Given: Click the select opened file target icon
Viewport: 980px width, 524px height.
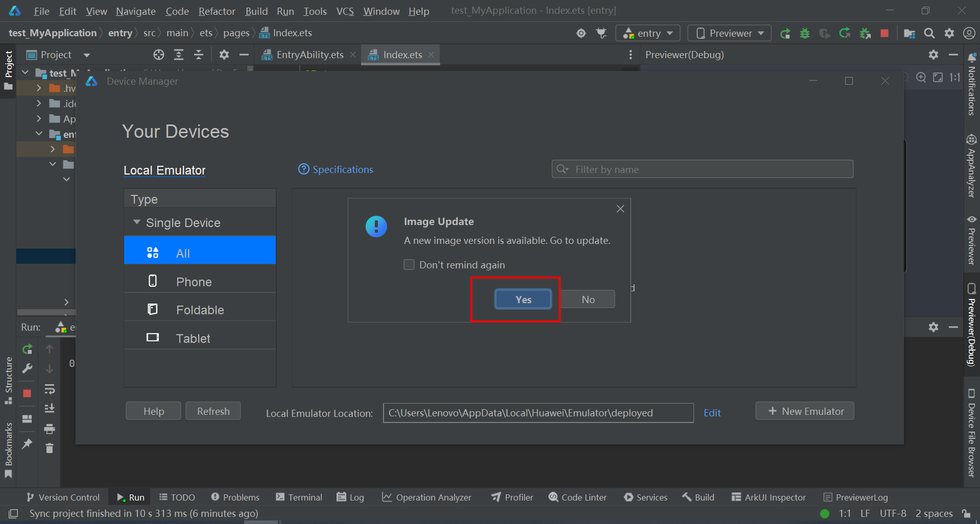Looking at the screenshot, I should pyautogui.click(x=159, y=55).
